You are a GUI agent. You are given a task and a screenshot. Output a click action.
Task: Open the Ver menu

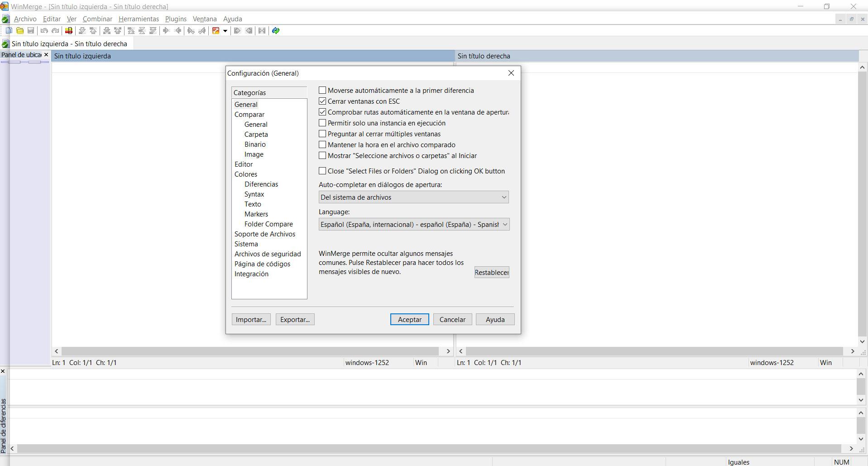(x=72, y=19)
